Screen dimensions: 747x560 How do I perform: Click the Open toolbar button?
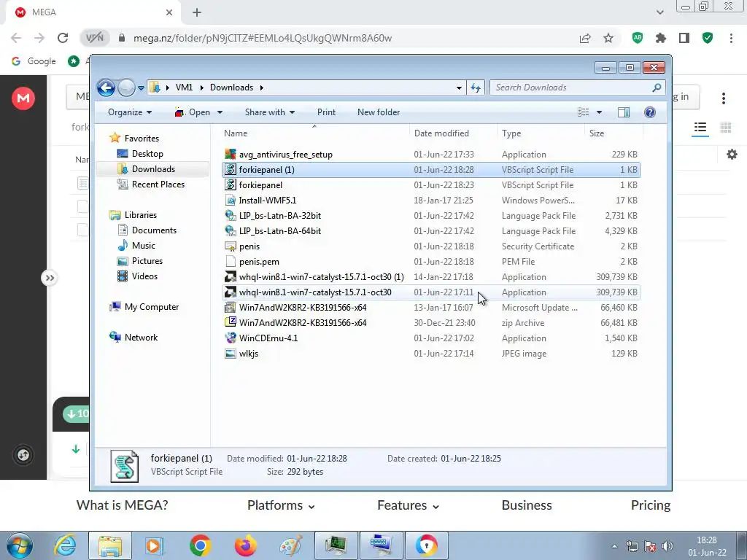[x=193, y=112]
